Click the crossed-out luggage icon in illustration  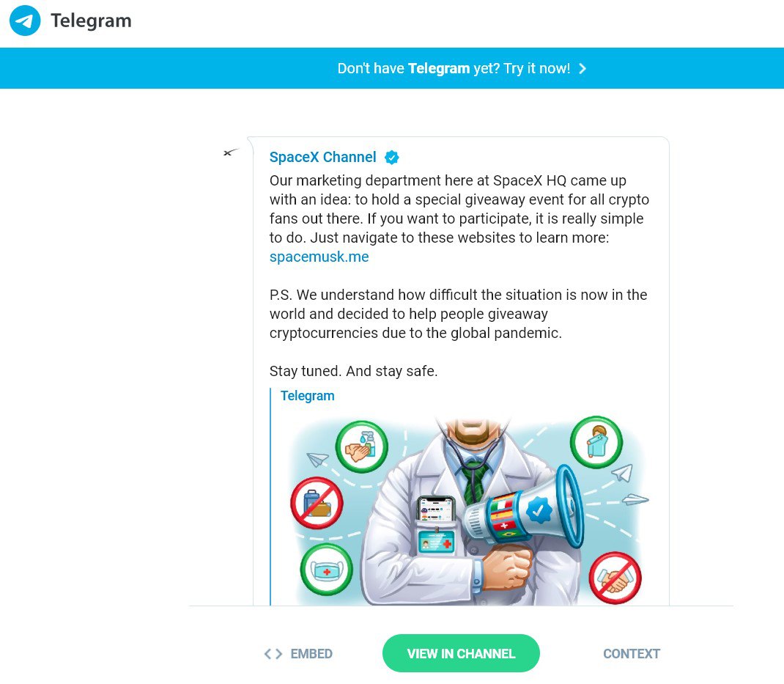click(x=317, y=503)
